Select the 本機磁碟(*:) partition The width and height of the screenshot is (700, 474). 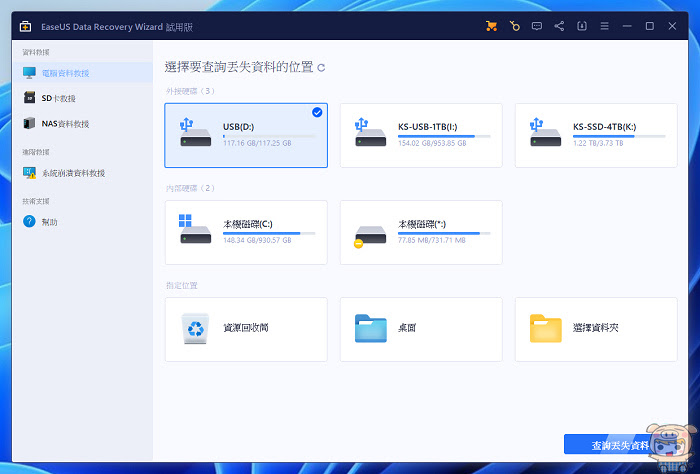(421, 233)
